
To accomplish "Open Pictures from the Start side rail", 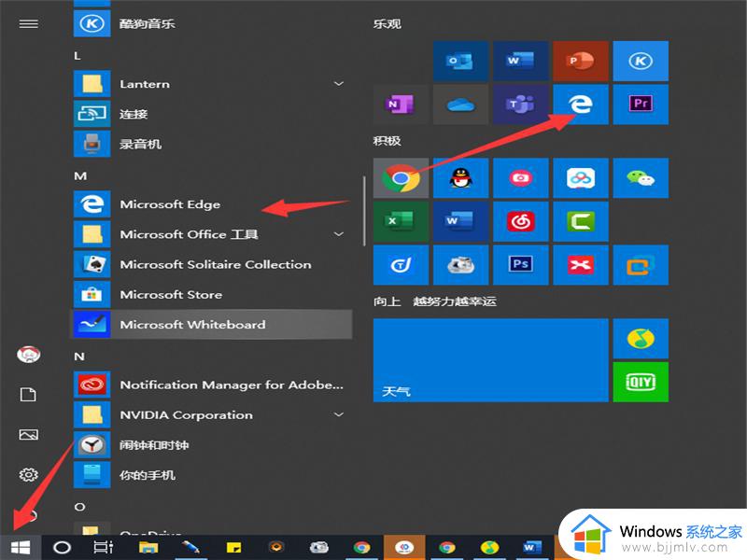I will [29, 434].
